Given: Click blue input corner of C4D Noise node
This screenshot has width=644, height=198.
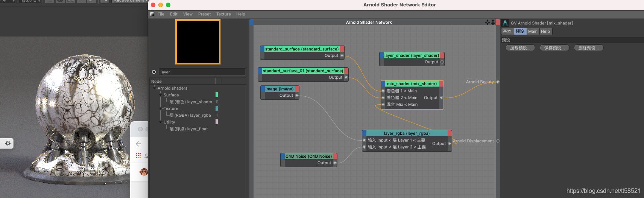Looking at the screenshot, I should tap(283, 156).
